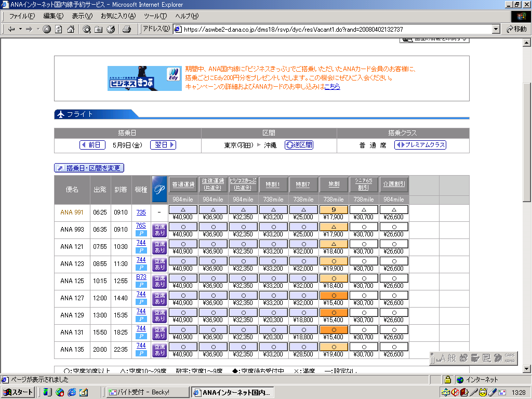Open the Back button history dropdown arrow
Screen dimensions: 532x399
coord(20,29)
